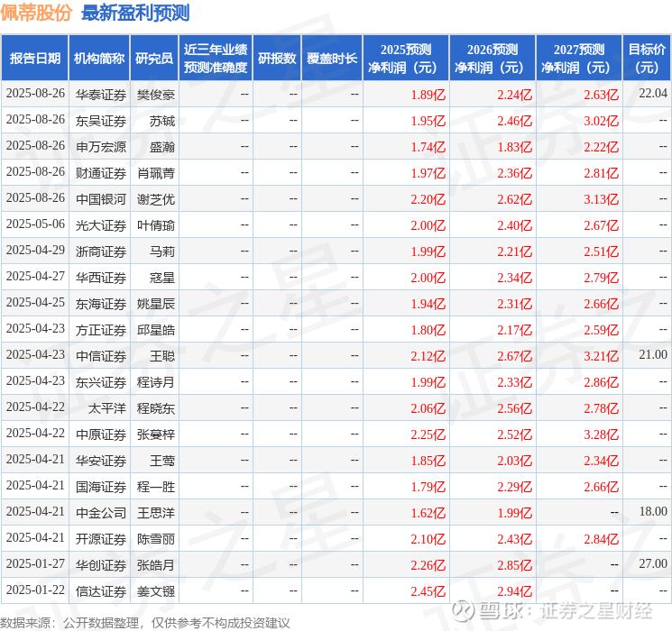672x631 pixels.
Task: Select the 信达证券 institution cell
Action: click(x=101, y=591)
